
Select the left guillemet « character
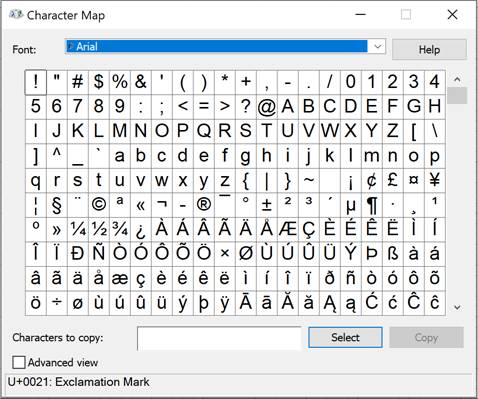[141, 205]
